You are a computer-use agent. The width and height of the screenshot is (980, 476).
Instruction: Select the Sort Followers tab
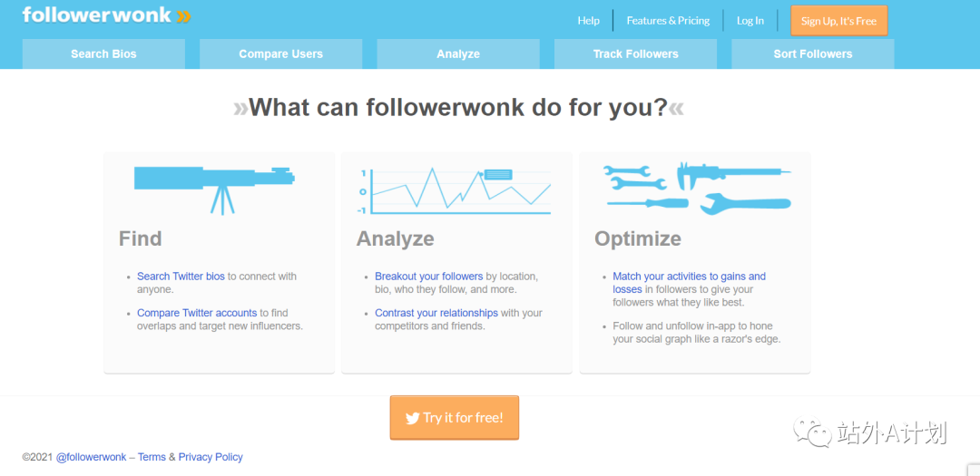click(x=812, y=54)
